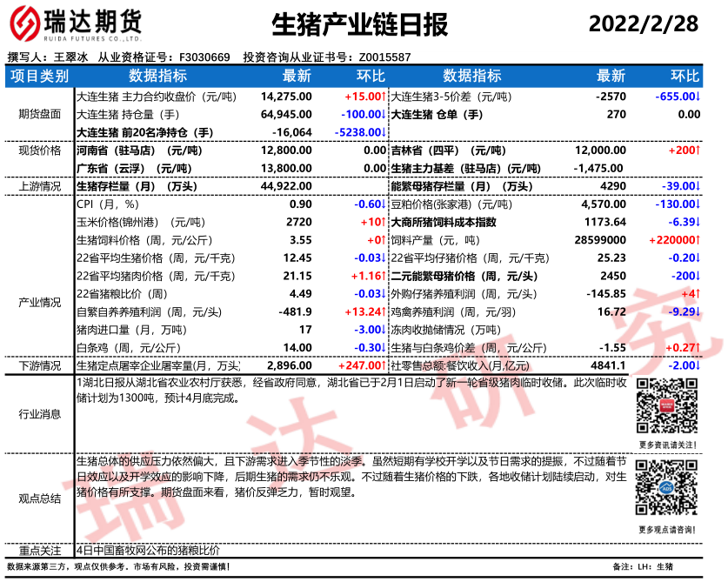The width and height of the screenshot is (728, 582).
Task: Click the left 数据指标 column header
Action: [x=157, y=76]
